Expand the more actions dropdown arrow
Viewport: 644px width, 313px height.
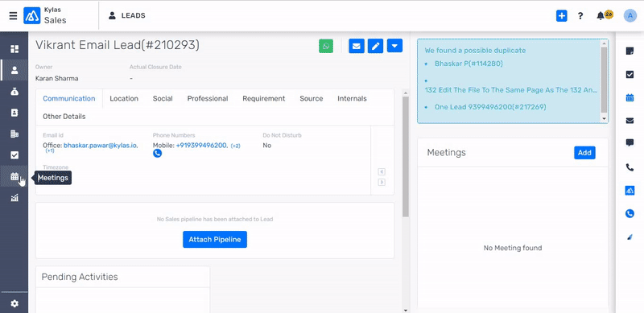394,46
